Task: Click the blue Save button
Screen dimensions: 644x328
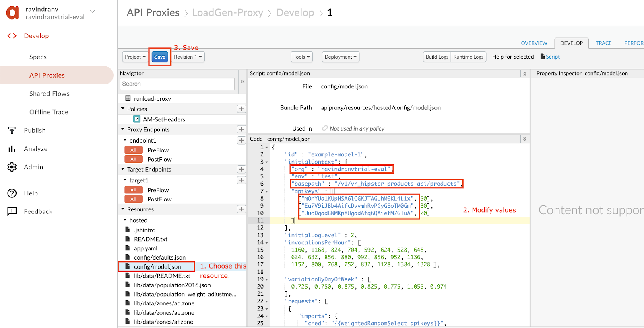Action: (x=160, y=57)
